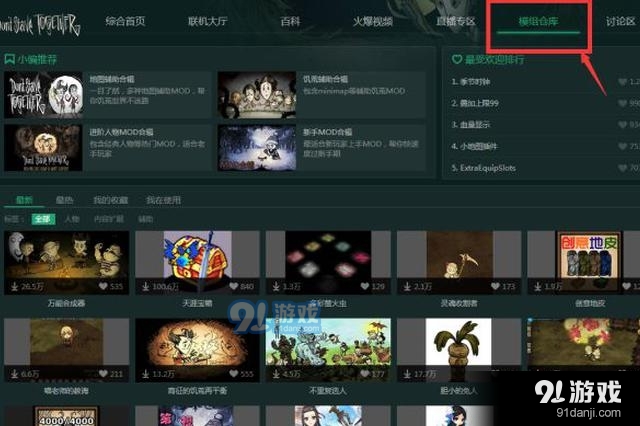The width and height of the screenshot is (640, 426).
Task: Click the heart icon in ranking row 3
Action: (x=622, y=124)
